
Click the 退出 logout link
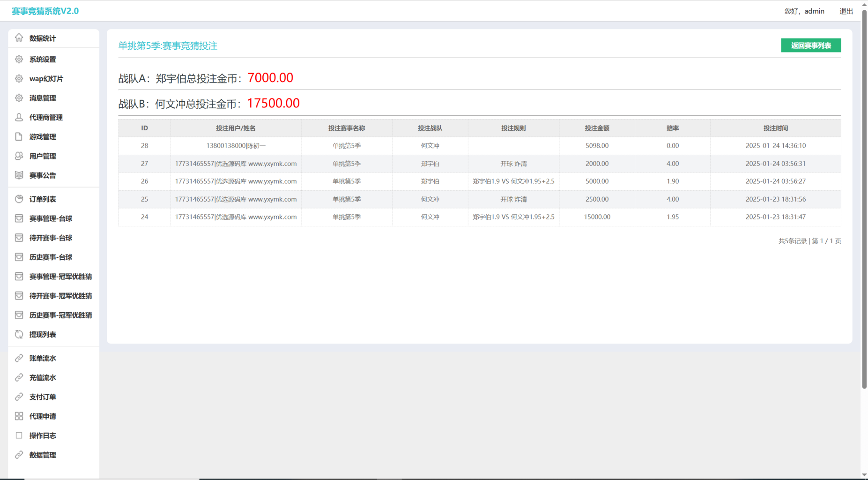[x=846, y=11]
